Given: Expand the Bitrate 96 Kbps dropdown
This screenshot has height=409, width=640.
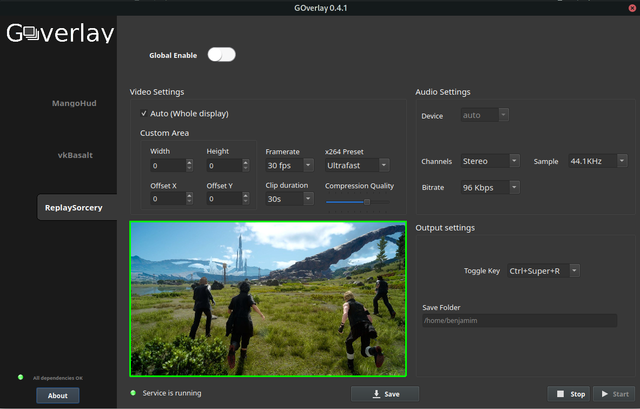Looking at the screenshot, I should coord(490,187).
